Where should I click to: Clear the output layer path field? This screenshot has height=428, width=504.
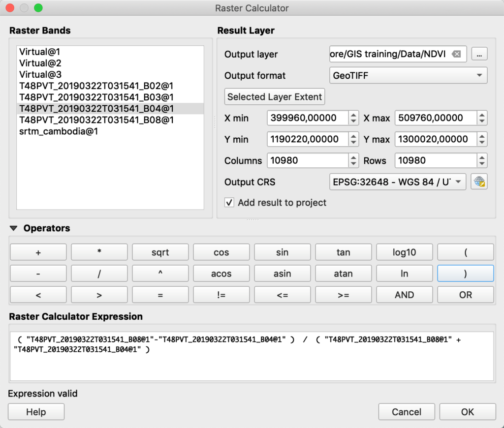tap(456, 54)
